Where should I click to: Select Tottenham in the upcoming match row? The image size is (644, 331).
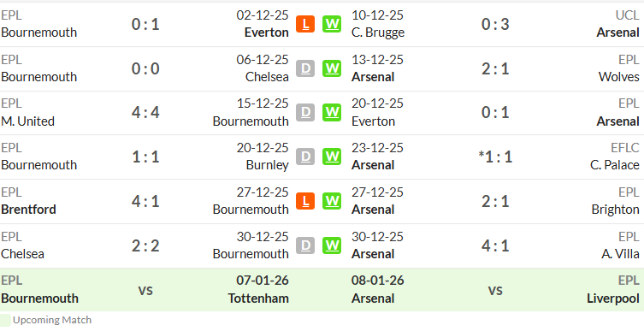tap(258, 298)
